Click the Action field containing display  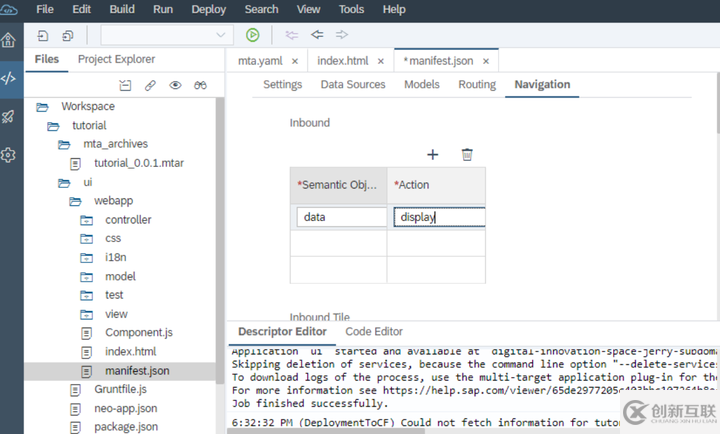pos(439,217)
